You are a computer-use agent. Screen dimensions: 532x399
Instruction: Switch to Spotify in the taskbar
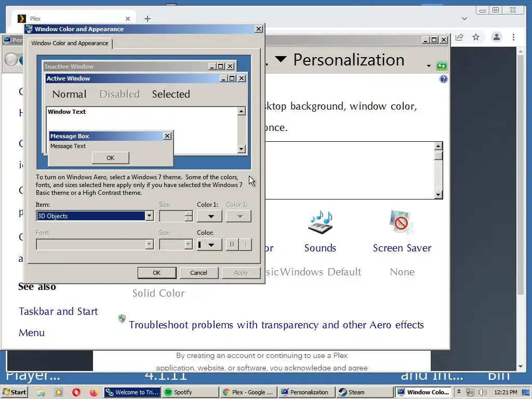(x=190, y=392)
